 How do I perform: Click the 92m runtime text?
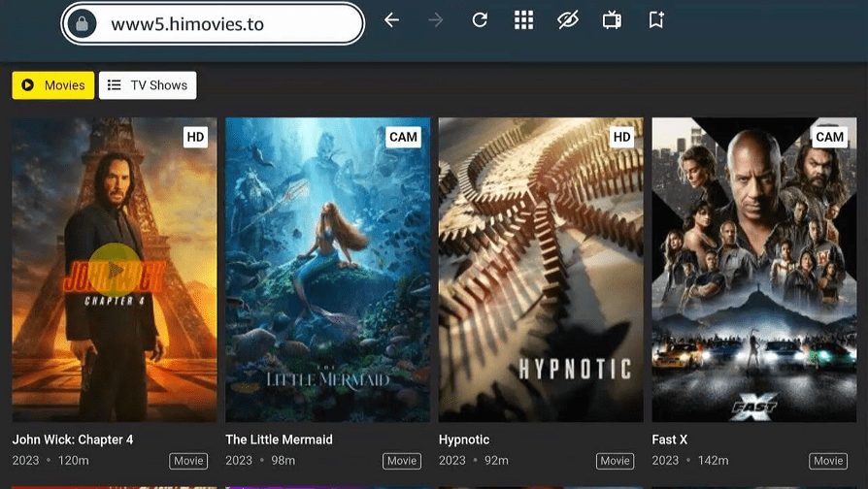click(496, 460)
